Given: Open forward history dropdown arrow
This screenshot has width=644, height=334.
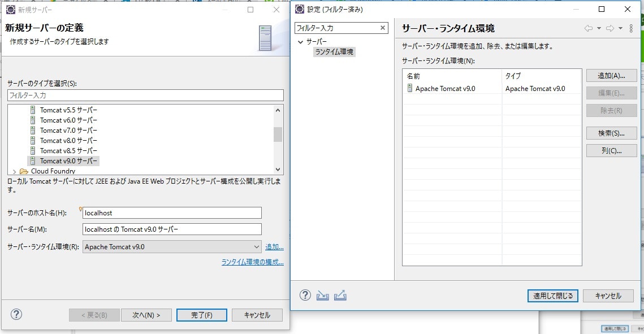Looking at the screenshot, I should click(x=620, y=28).
